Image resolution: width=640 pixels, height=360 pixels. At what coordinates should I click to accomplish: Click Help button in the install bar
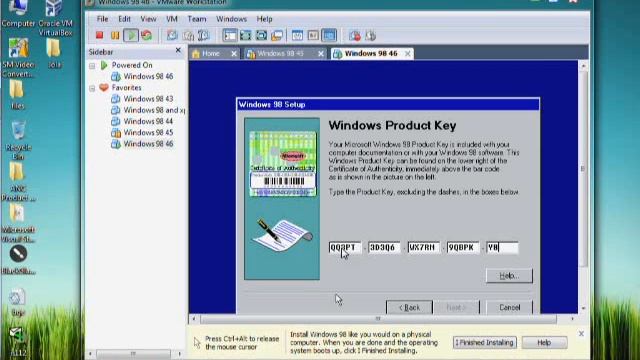coord(544,342)
